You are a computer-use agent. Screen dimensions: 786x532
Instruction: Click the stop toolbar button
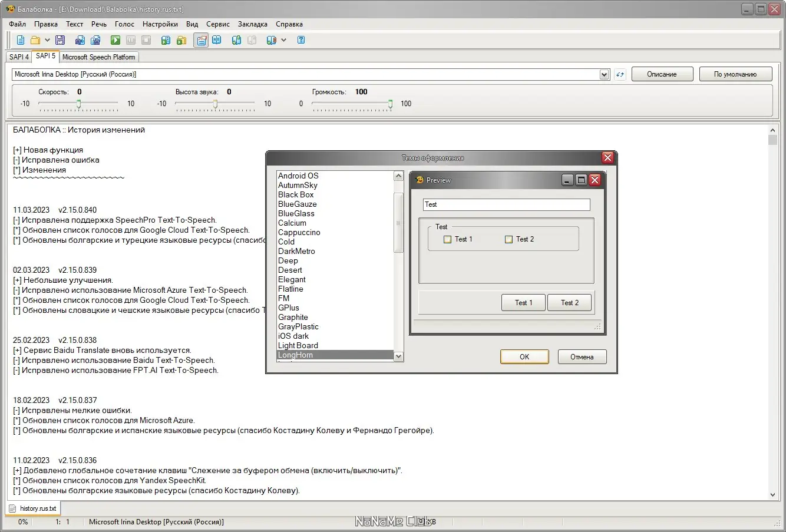pos(146,40)
